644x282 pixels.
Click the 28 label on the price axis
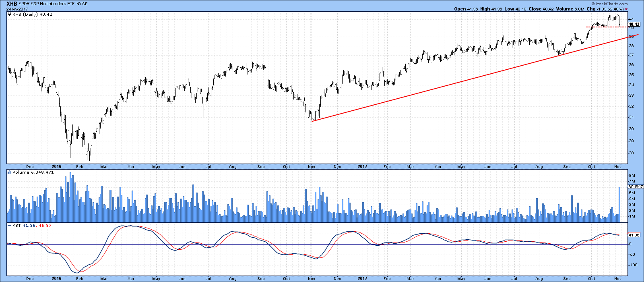tap(631, 153)
